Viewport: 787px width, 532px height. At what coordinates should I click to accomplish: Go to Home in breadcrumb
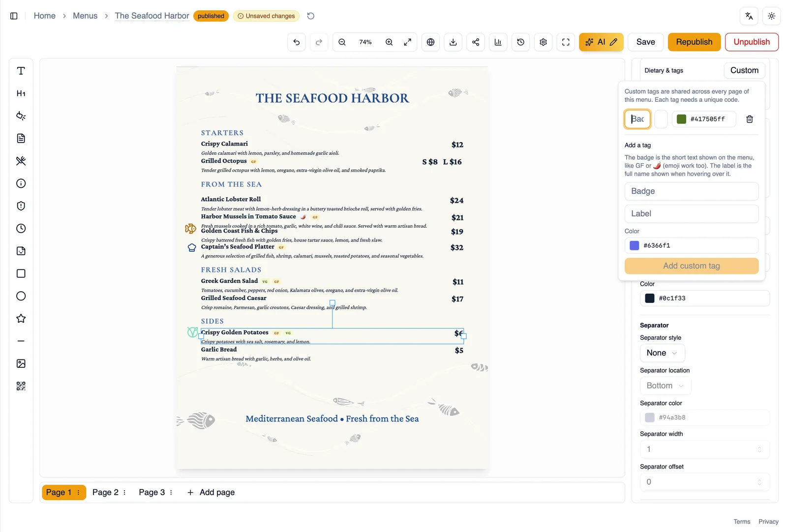(45, 16)
